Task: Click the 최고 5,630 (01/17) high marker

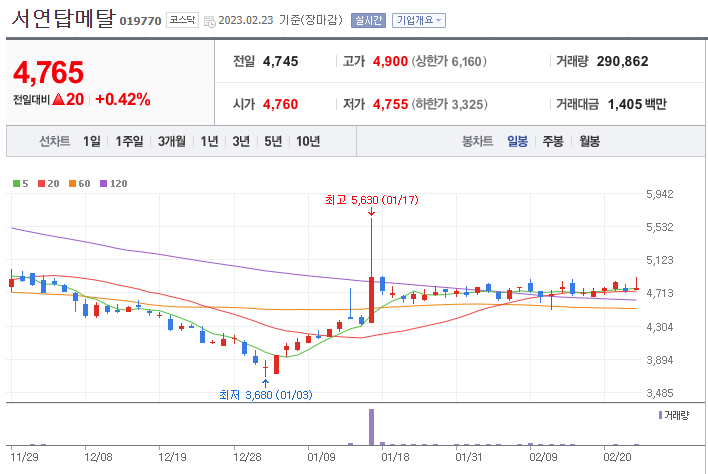Action: pos(372,200)
